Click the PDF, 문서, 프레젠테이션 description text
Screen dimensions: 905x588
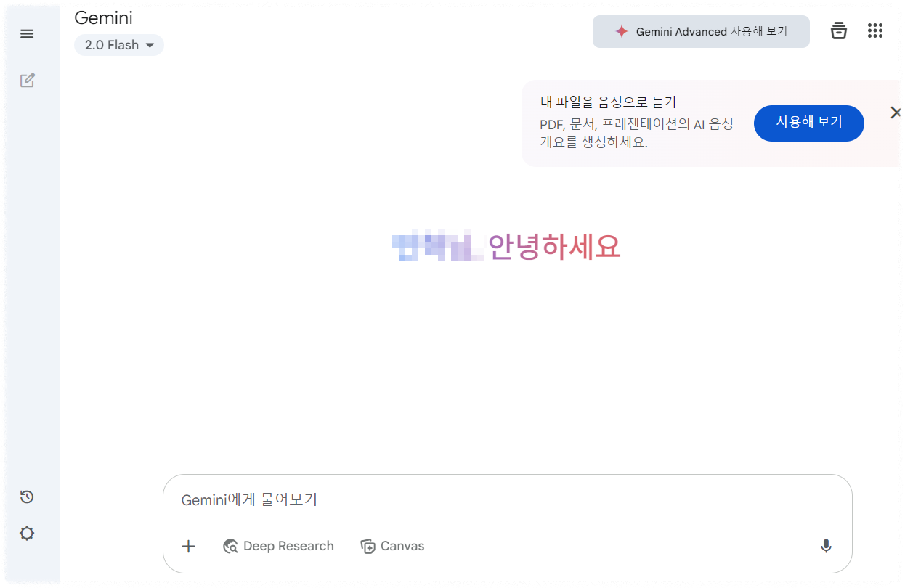(x=636, y=133)
